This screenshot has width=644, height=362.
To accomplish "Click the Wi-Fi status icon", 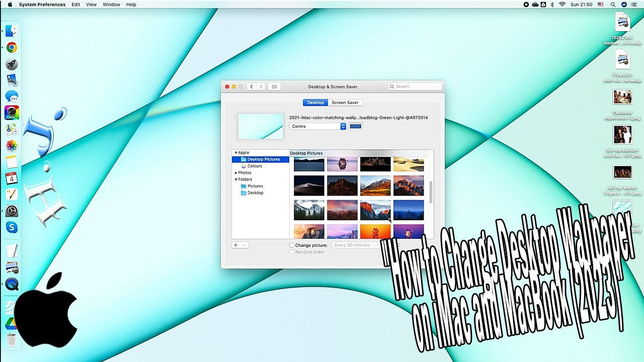I will (562, 5).
